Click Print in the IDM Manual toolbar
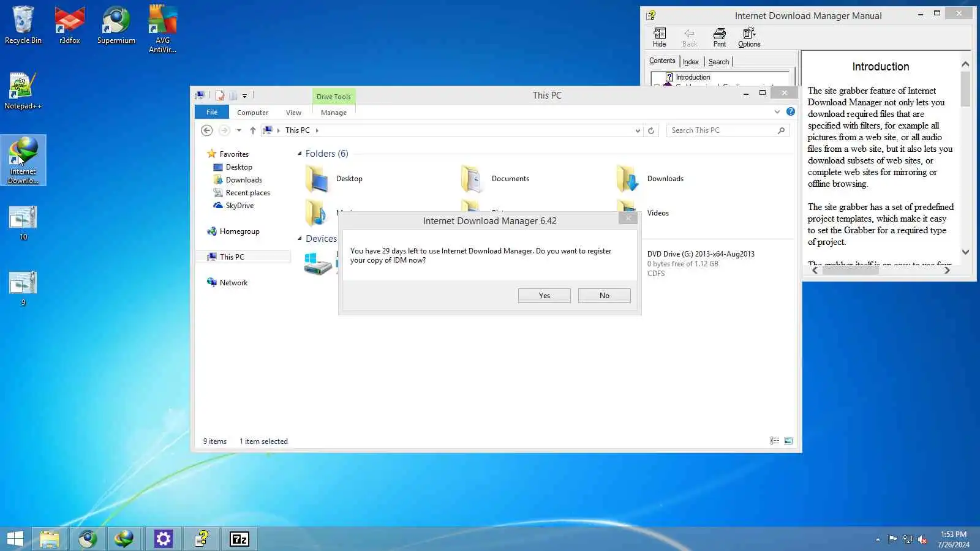Image resolution: width=980 pixels, height=551 pixels. coord(720,37)
